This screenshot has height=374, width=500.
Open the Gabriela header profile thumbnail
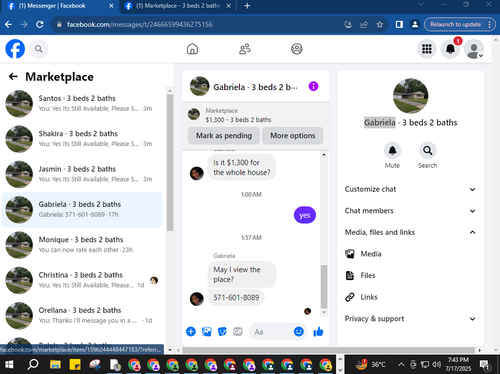(199, 86)
